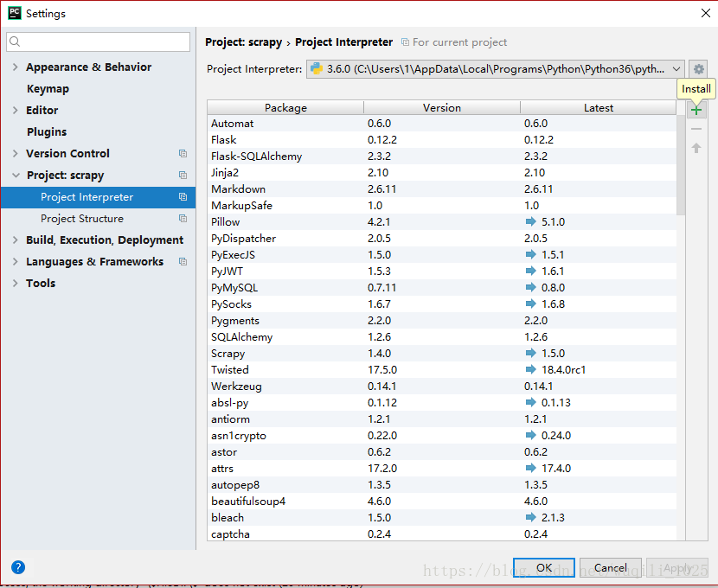Click the PyCharm logo in title bar

tap(14, 13)
